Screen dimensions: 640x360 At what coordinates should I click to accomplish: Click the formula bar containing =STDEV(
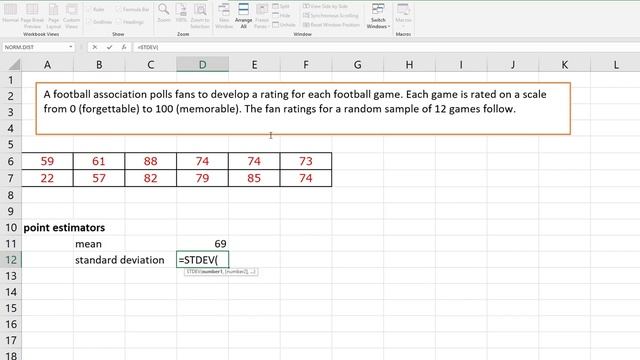tap(386, 47)
